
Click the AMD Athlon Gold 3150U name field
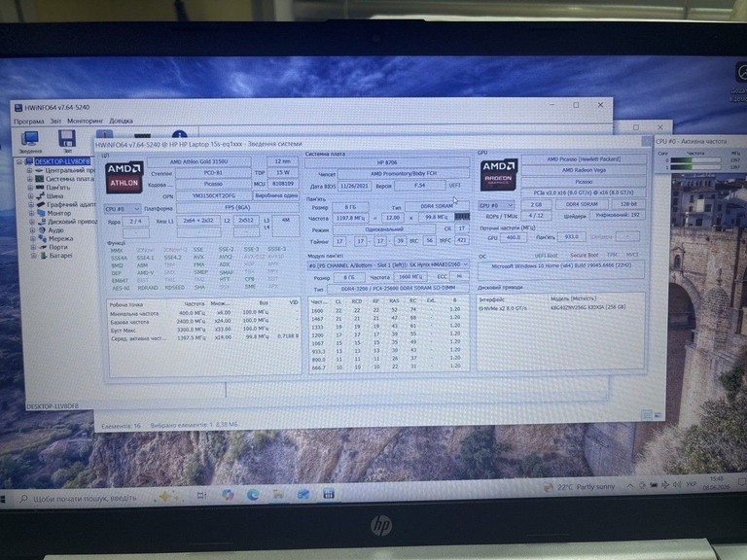198,162
